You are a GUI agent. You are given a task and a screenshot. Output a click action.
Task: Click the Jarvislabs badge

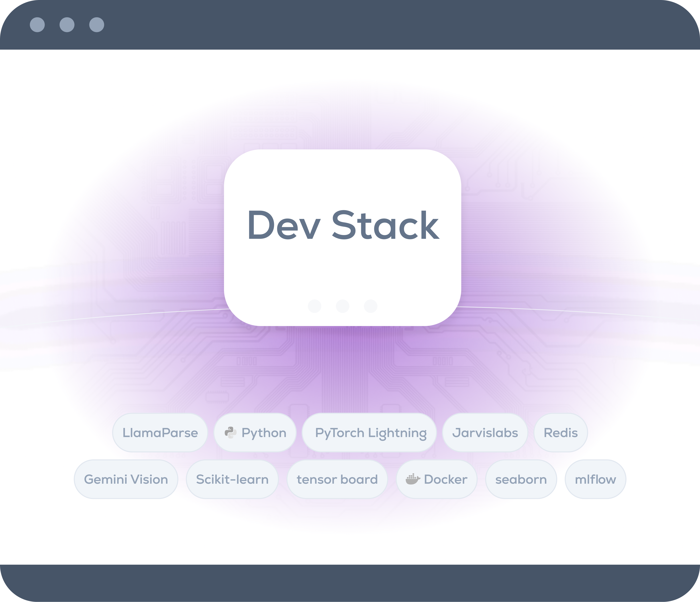(485, 432)
